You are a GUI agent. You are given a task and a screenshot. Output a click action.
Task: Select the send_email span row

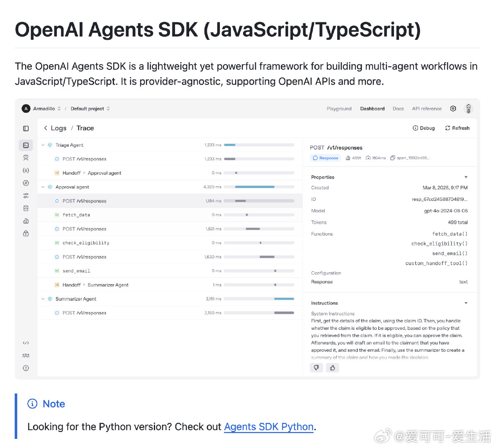coord(170,271)
